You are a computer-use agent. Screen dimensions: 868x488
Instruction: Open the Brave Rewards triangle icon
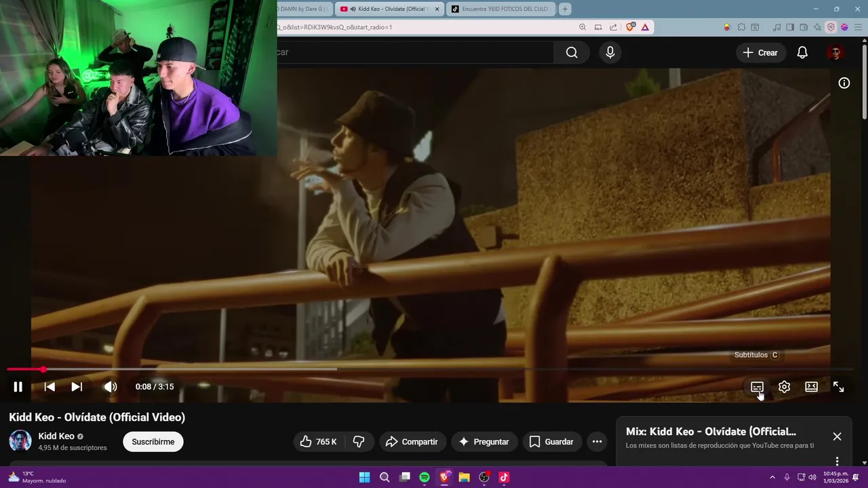645,27
